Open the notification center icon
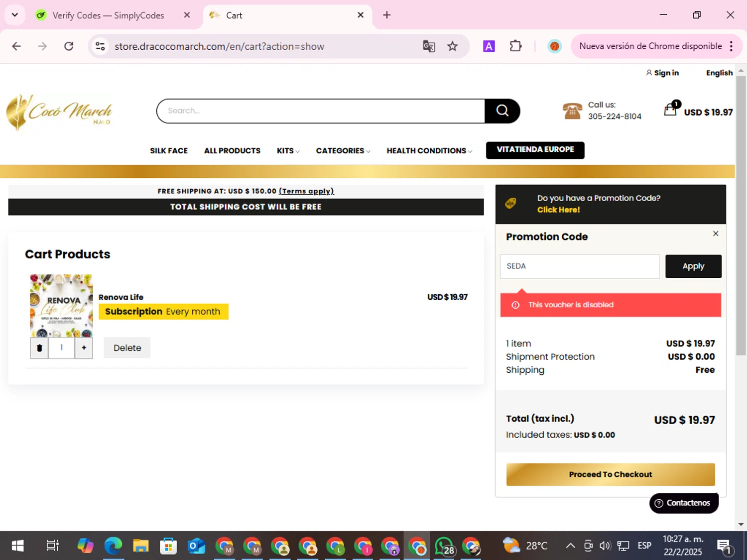This screenshot has height=560, width=747. click(x=725, y=546)
